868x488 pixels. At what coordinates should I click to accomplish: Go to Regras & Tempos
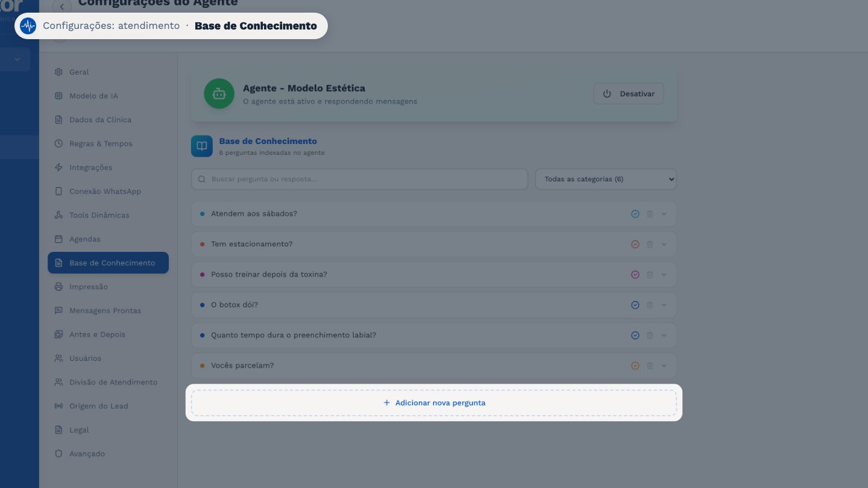coord(108,143)
